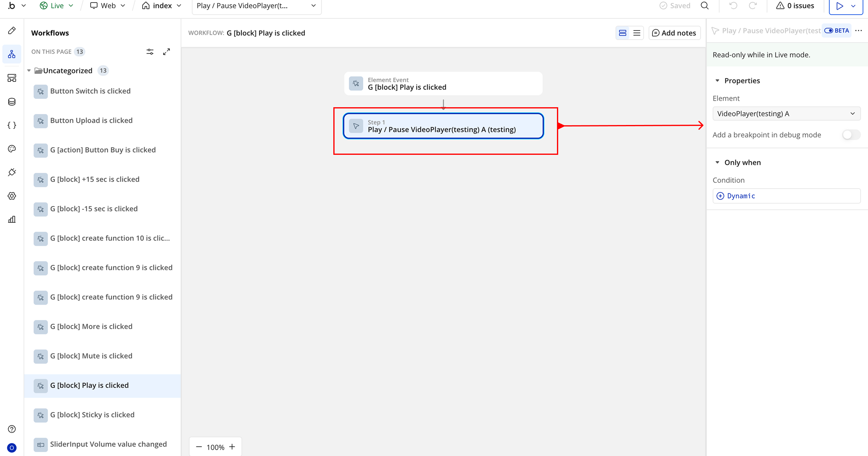Click the zoom in plus button
This screenshot has height=456, width=868.
tap(232, 447)
